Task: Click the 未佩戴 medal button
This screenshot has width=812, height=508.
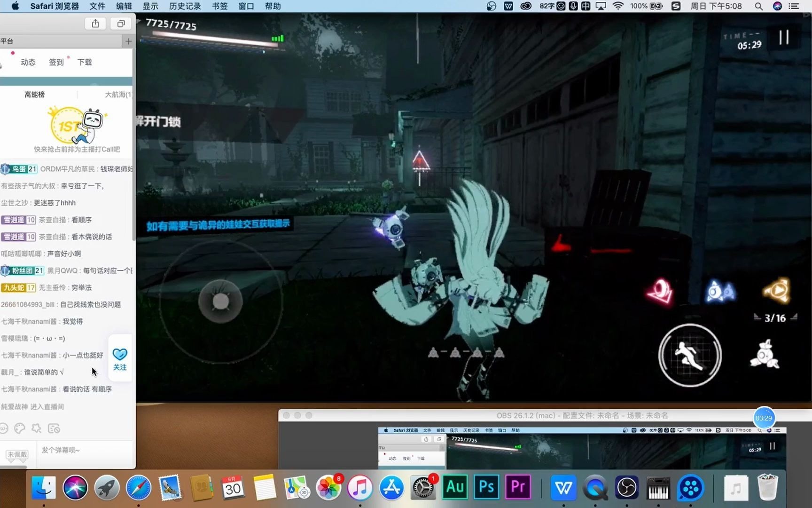Action: 17,454
